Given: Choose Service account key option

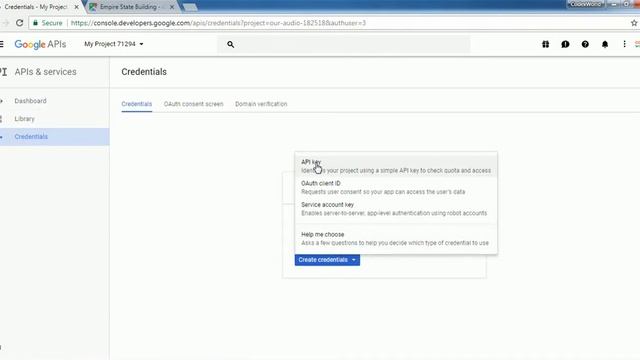Looking at the screenshot, I should click(396, 209).
